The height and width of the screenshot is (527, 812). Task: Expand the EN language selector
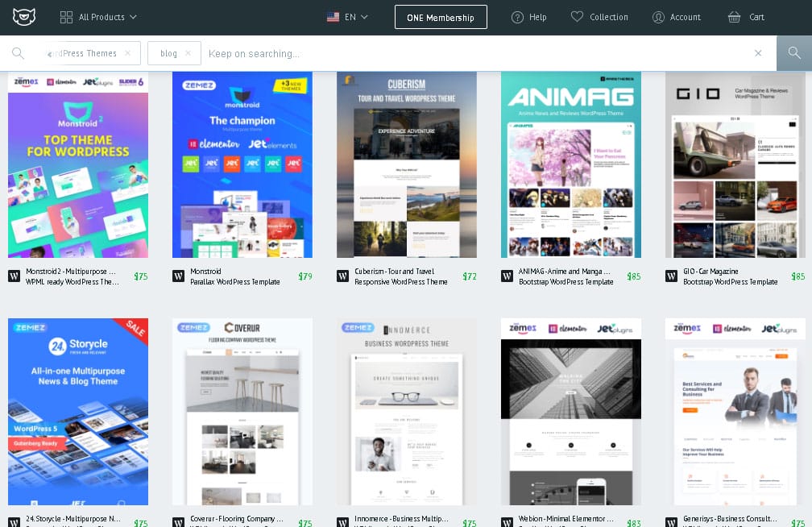tap(347, 17)
